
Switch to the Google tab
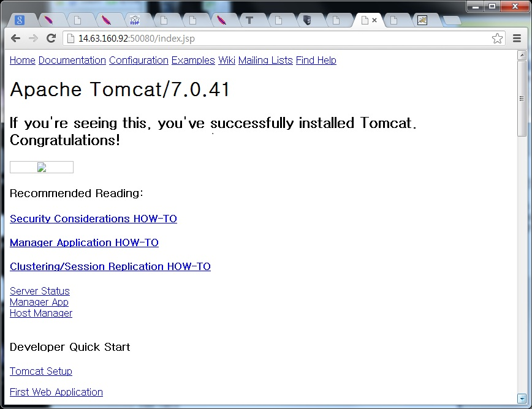pos(20,20)
